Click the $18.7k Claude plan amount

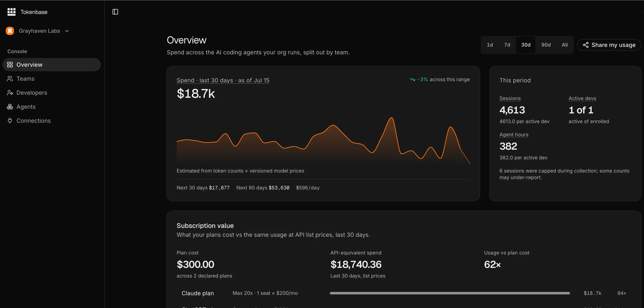[x=593, y=293]
